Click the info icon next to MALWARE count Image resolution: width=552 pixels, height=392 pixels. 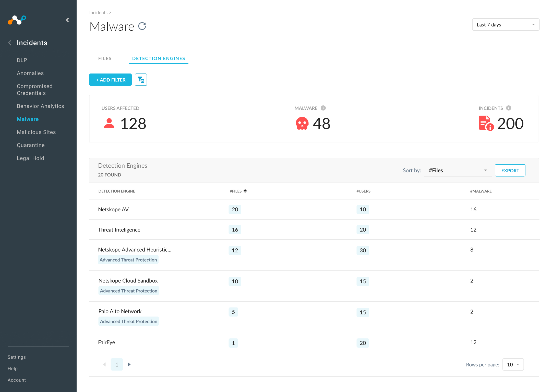pyautogui.click(x=323, y=108)
